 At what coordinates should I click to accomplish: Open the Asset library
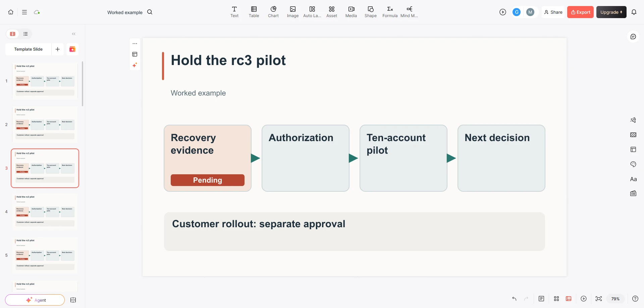click(332, 12)
